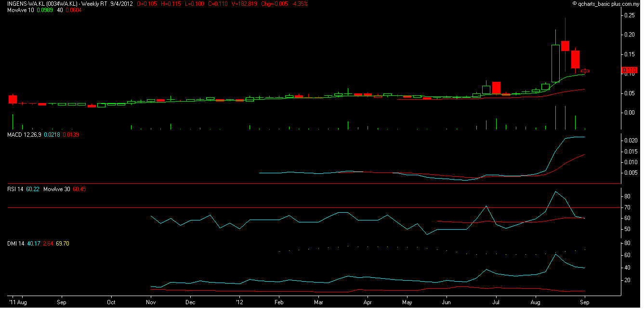
Task: Click the Jul date label
Action: (496, 303)
